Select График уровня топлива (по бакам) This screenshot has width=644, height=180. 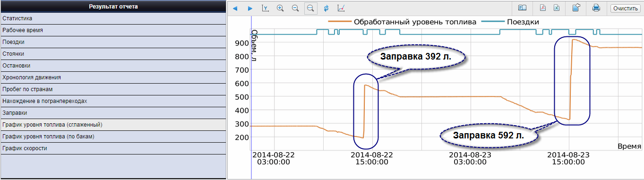113,137
